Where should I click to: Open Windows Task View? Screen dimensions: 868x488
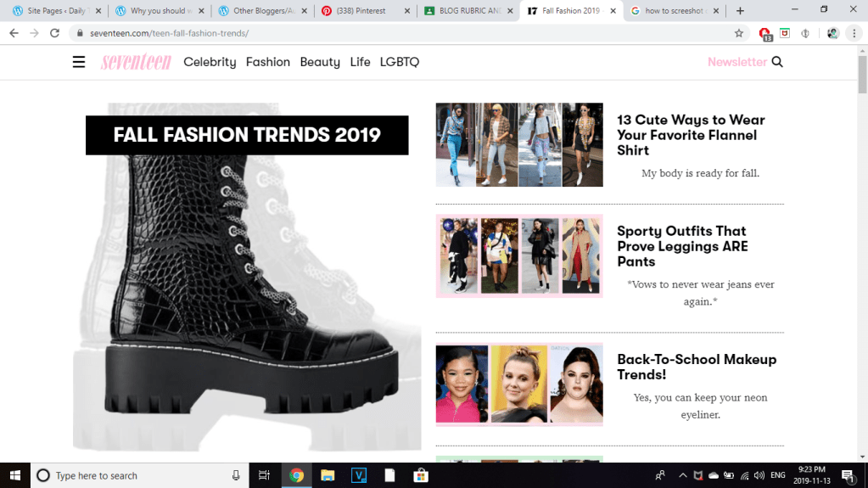click(x=264, y=475)
